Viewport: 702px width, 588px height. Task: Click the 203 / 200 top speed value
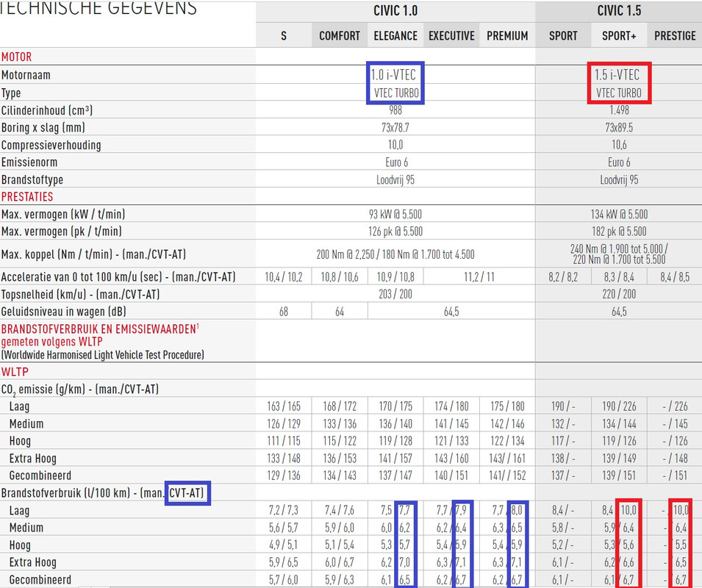395,294
